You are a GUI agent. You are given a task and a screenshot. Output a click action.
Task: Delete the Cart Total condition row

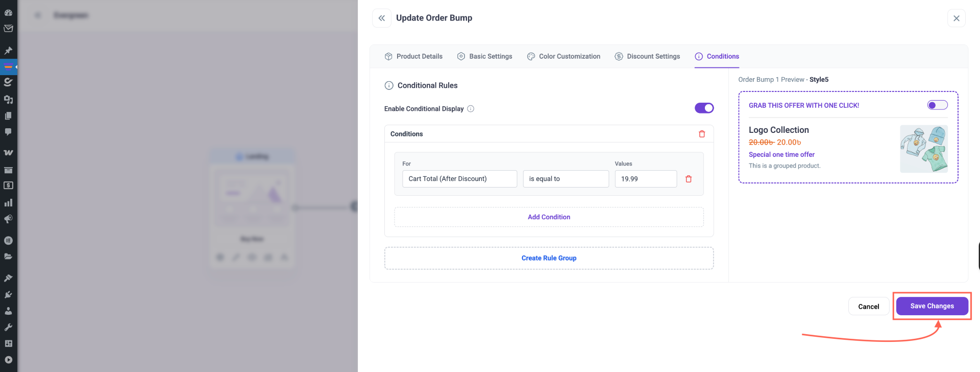click(x=689, y=179)
